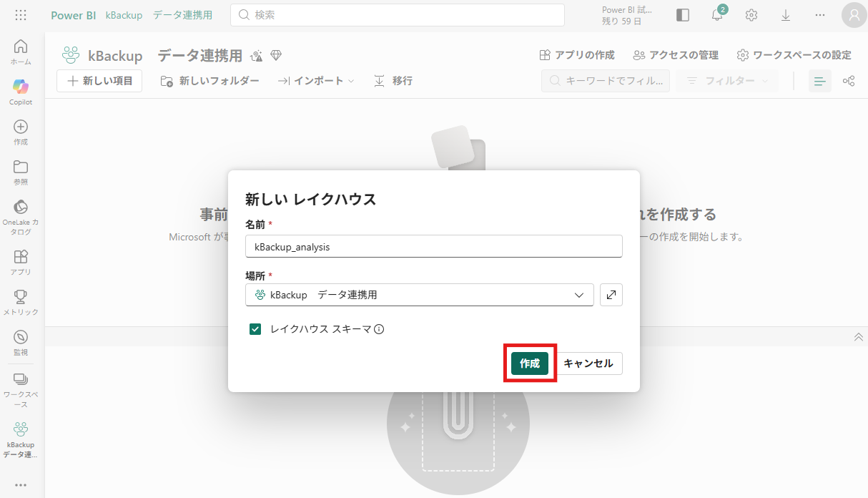868x498 pixels.
Task: Click the 名前 text field
Action: tap(433, 246)
